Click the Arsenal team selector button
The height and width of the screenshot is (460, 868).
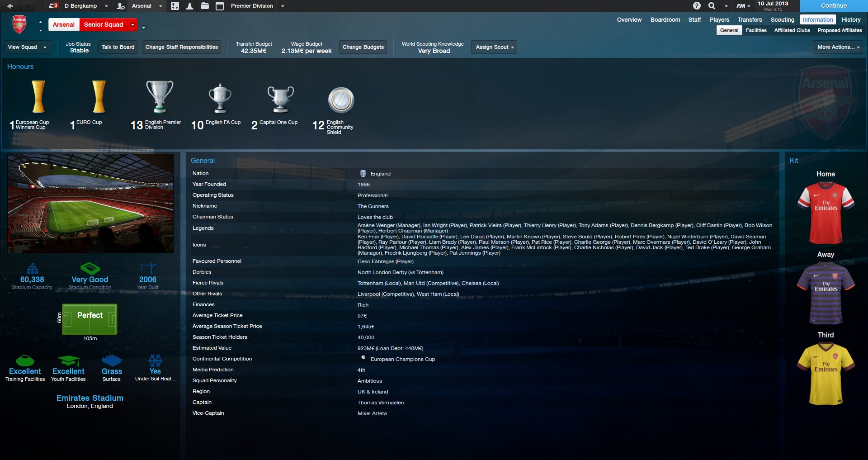[64, 24]
